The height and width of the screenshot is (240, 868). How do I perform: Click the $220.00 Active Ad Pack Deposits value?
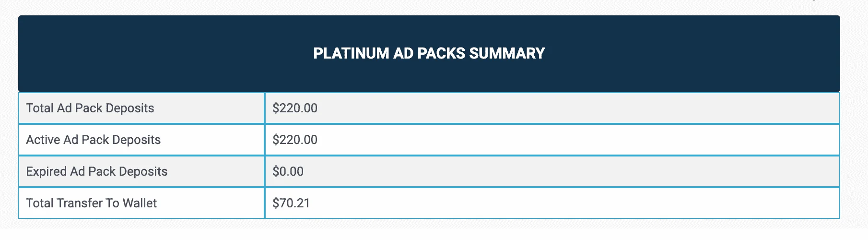pyautogui.click(x=295, y=140)
